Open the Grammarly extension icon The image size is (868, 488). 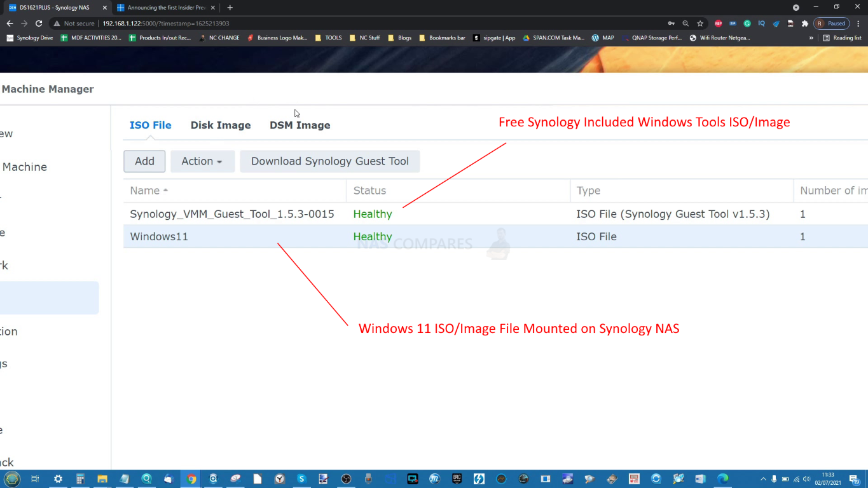(x=747, y=24)
